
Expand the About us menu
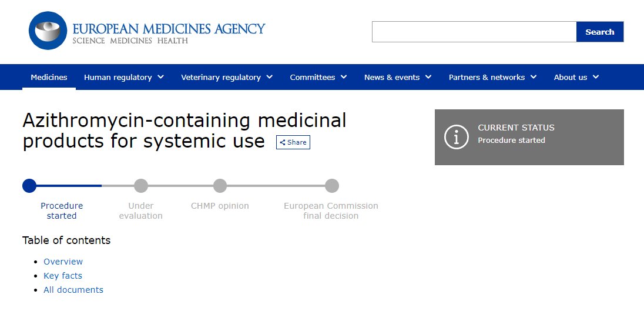(x=576, y=77)
